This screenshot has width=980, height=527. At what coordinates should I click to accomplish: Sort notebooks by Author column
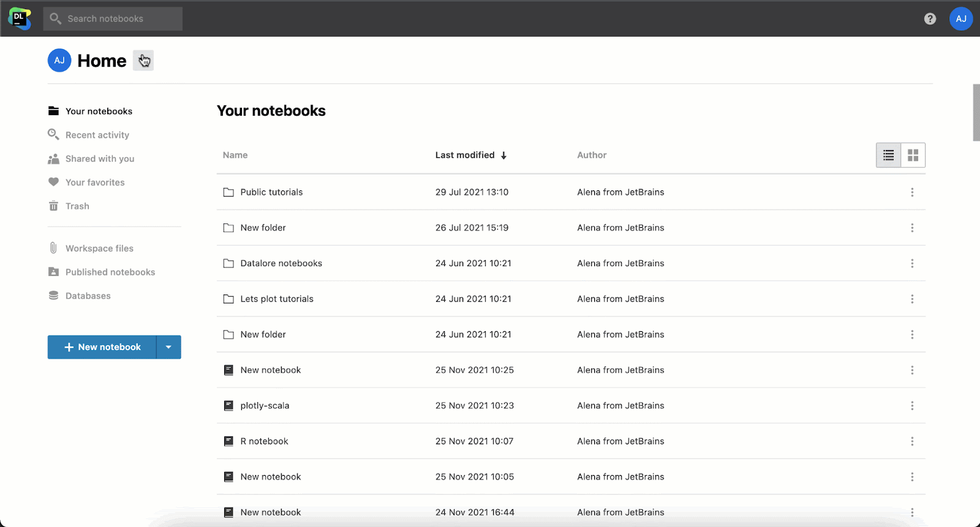pos(592,155)
